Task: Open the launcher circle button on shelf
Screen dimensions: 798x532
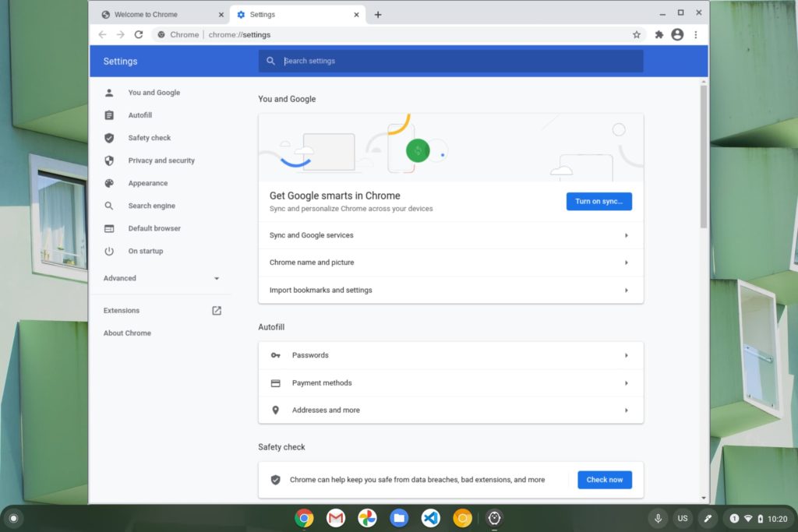Action: tap(14, 518)
